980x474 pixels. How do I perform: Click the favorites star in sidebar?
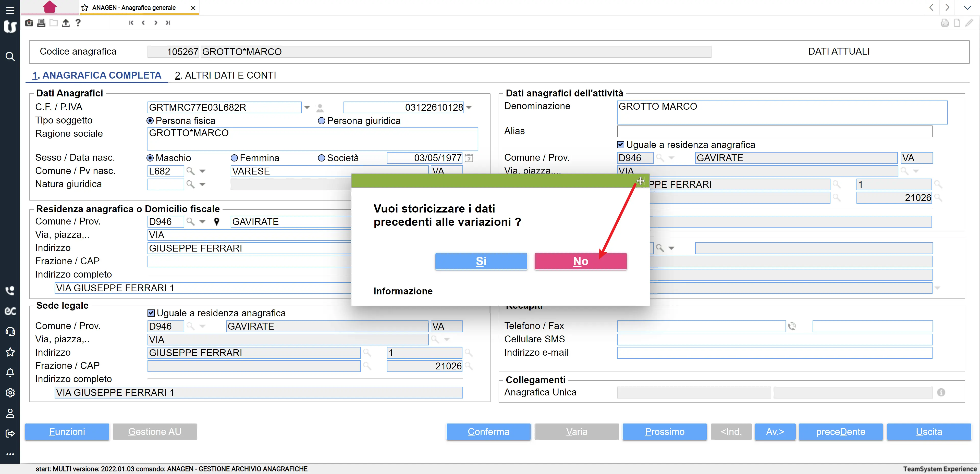pyautogui.click(x=10, y=352)
